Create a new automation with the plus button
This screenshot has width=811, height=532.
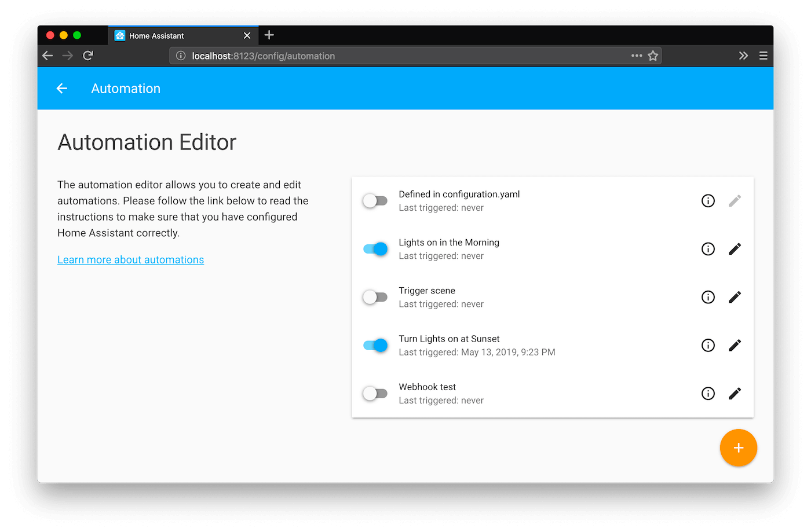(x=738, y=447)
